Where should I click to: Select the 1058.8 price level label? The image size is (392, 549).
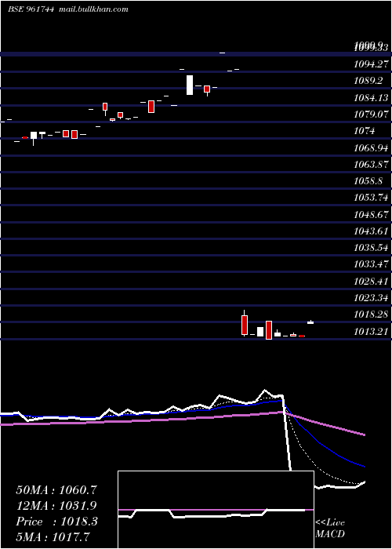(368, 181)
